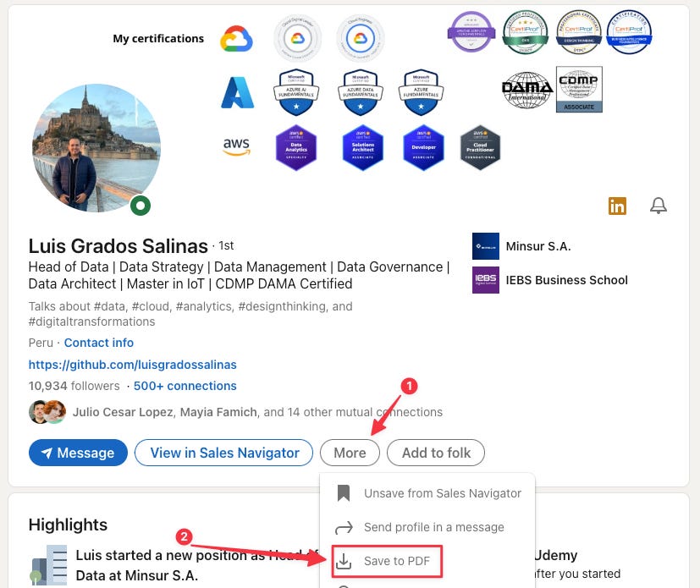Click "Luis Grados Salinas" name heading
This screenshot has height=588, width=700.
click(x=119, y=246)
